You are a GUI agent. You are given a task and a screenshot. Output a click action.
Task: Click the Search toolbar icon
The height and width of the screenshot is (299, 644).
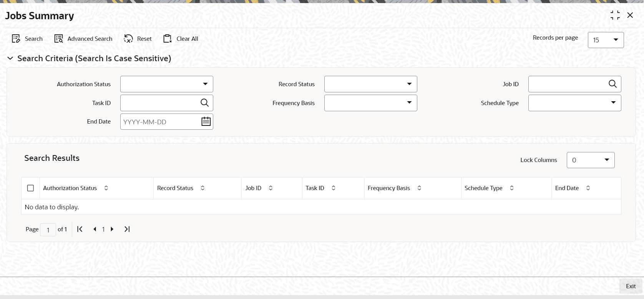(16, 38)
